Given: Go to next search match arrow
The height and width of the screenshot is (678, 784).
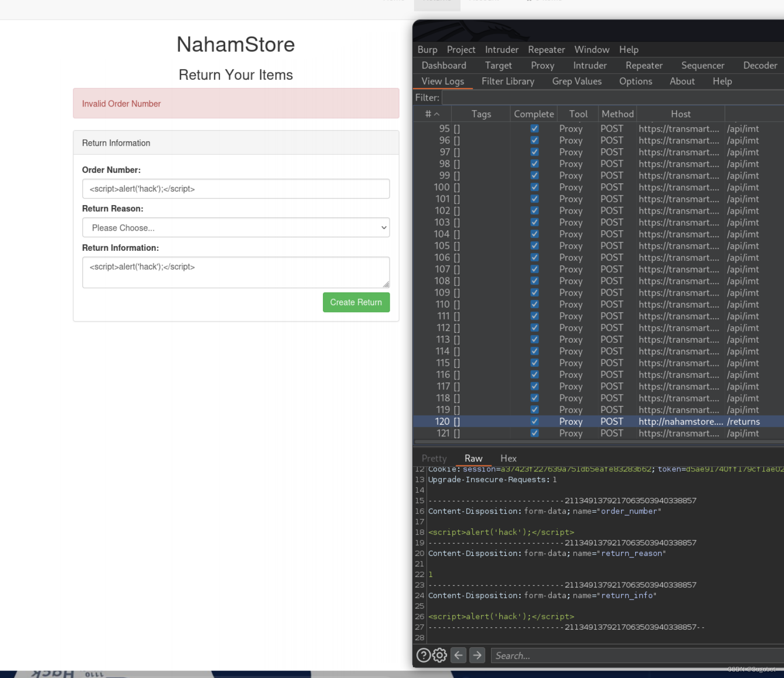Looking at the screenshot, I should [x=477, y=655].
